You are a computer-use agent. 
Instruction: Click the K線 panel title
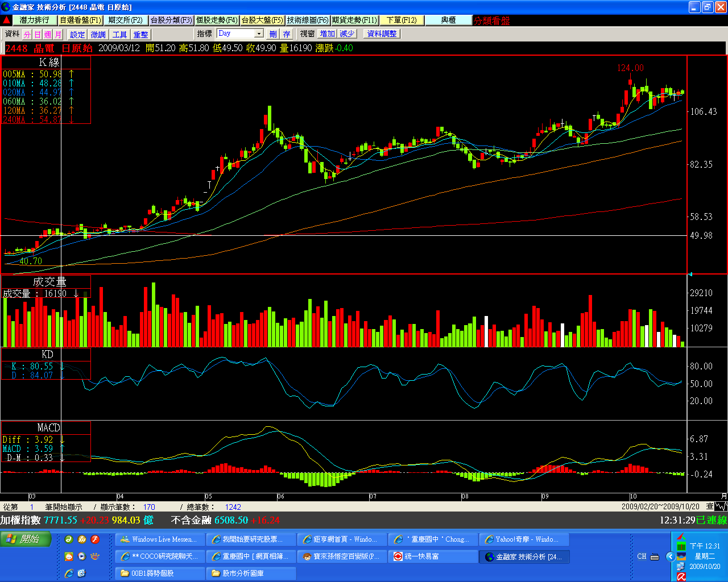point(49,63)
